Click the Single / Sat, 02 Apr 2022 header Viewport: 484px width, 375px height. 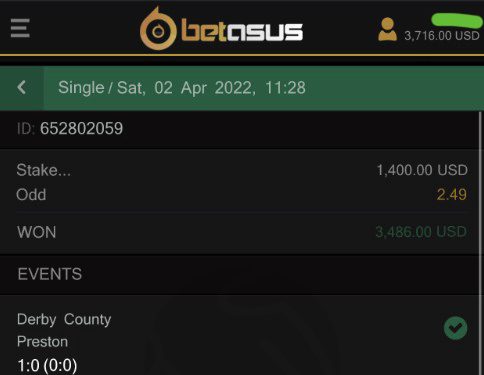point(182,88)
